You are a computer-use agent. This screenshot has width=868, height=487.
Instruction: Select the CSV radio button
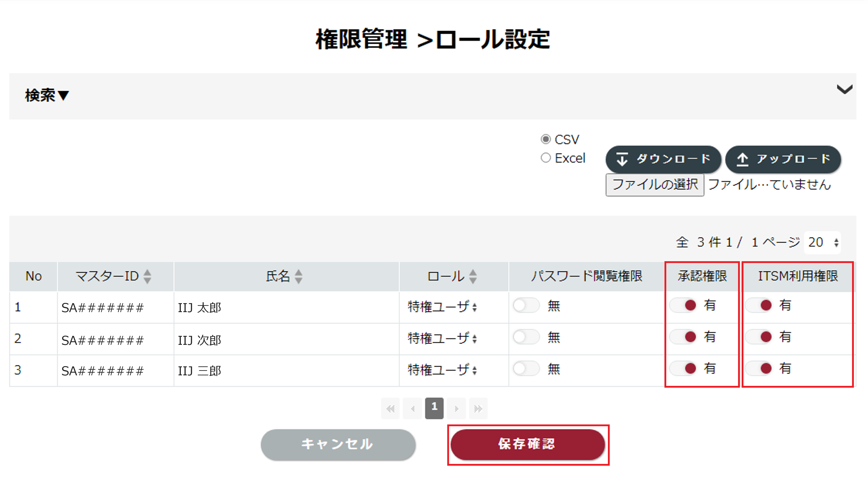coord(546,139)
